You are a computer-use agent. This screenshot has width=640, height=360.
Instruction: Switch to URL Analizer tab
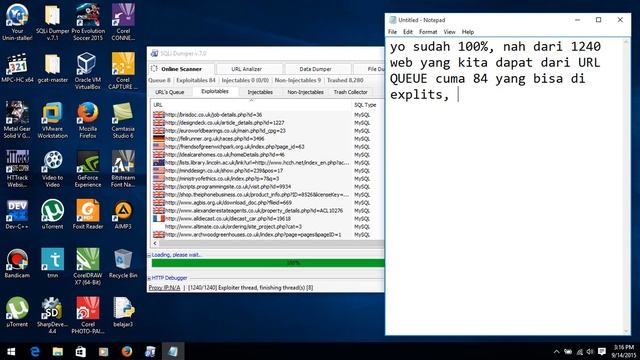tap(249, 69)
